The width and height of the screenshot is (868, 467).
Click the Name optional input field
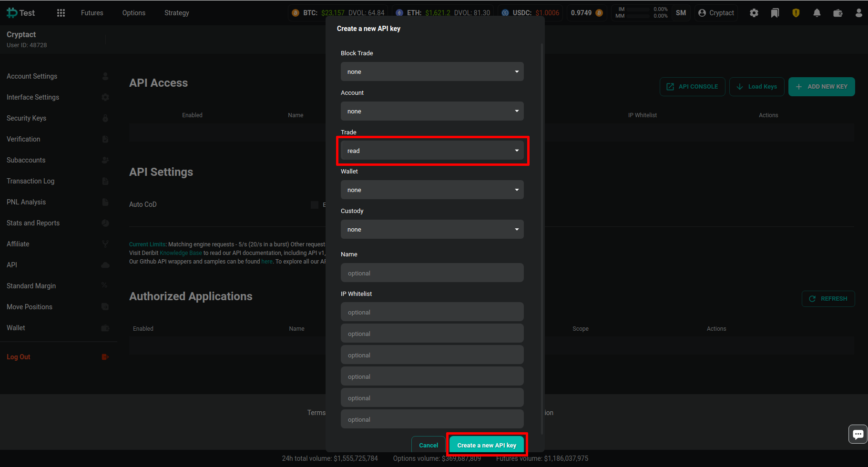pos(432,273)
